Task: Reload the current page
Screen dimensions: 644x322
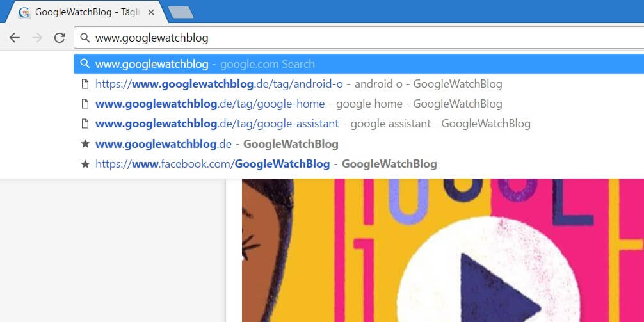Action: point(60,38)
